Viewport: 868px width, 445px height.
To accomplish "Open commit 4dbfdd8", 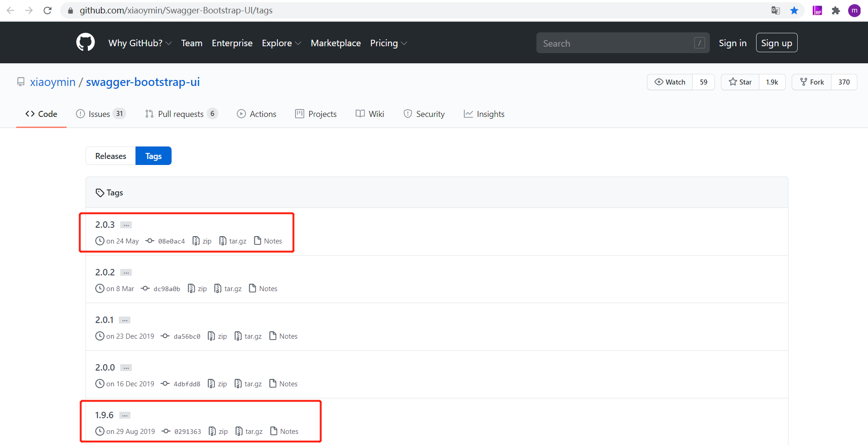I will click(187, 384).
